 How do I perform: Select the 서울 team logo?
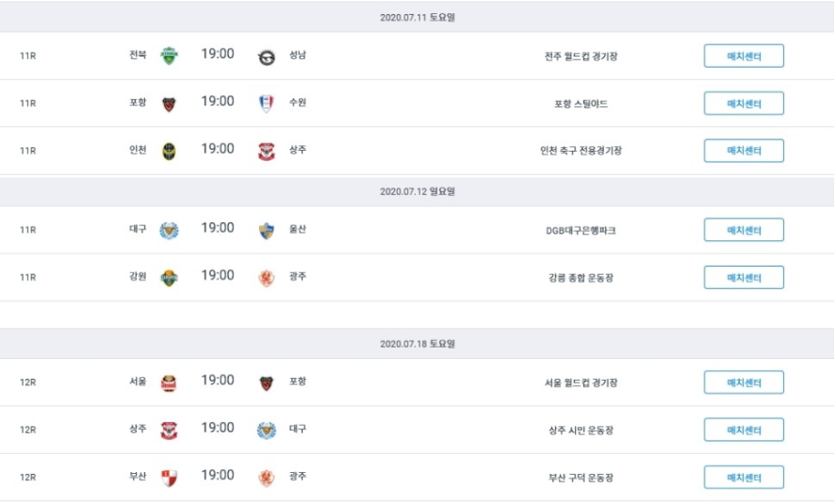pyautogui.click(x=169, y=382)
